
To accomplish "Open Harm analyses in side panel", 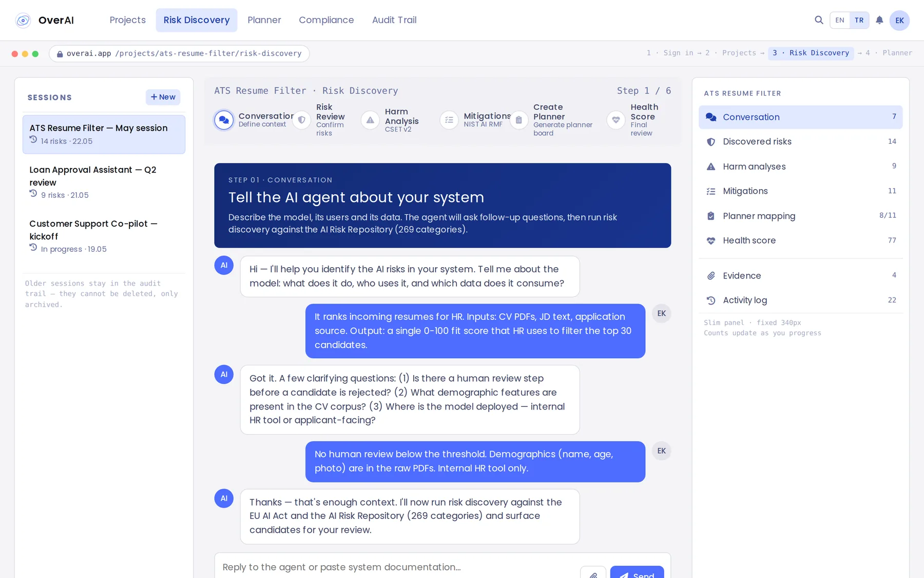I will (800, 166).
